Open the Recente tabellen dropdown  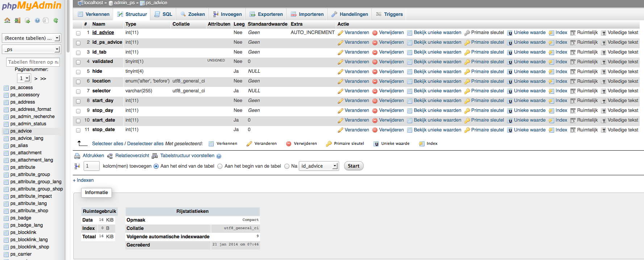32,38
